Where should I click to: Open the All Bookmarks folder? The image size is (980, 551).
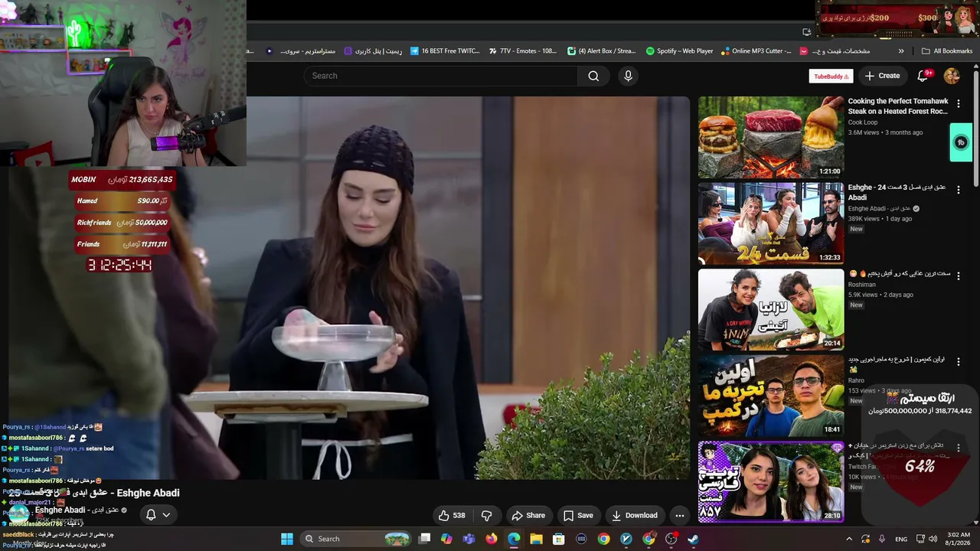click(x=947, y=51)
